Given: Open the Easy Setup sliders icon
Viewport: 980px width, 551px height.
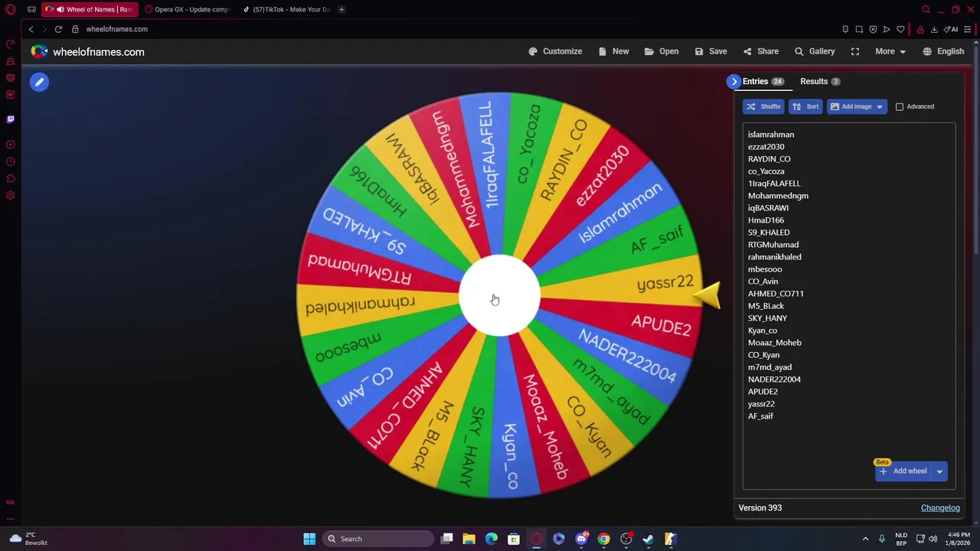Looking at the screenshot, I should [968, 29].
